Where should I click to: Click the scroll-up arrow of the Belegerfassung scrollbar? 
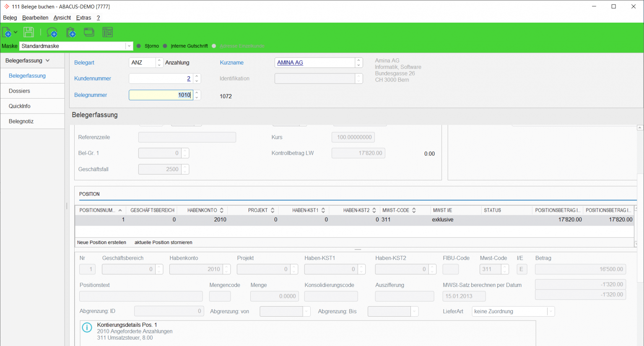640,127
